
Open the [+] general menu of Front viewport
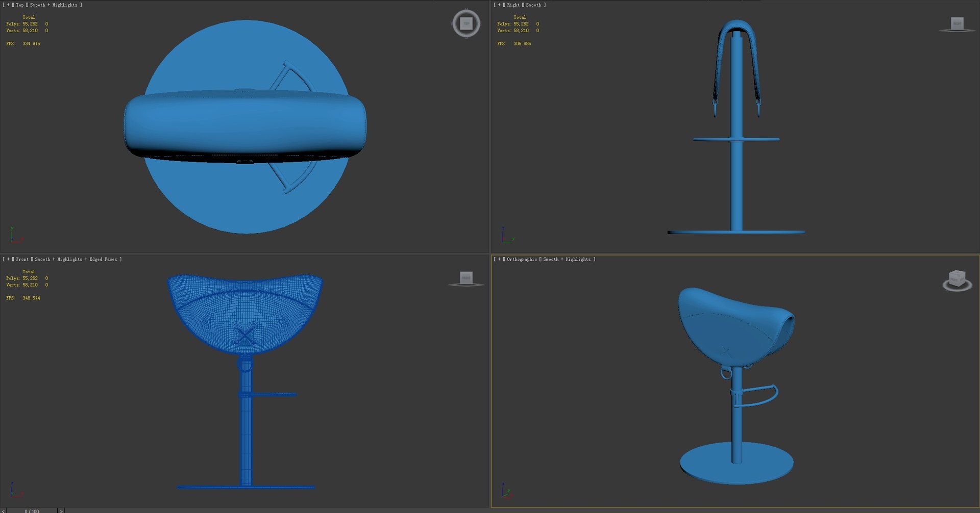[8, 260]
